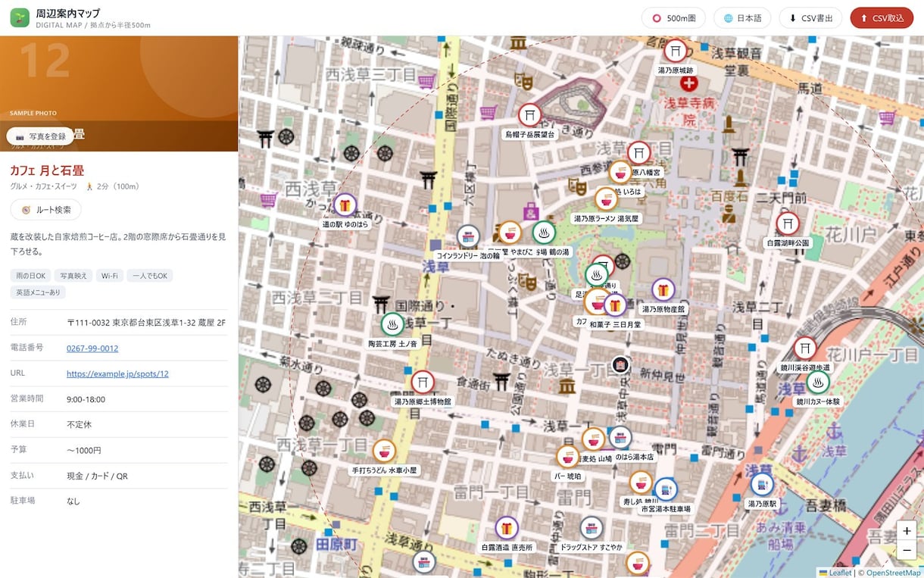Open the OpenStreetMap attribution link

tap(894, 573)
